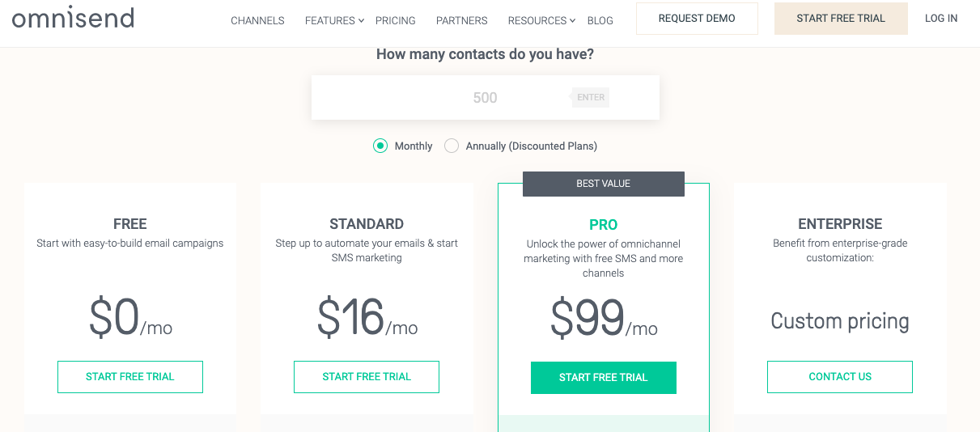
Task: Click the Pro plan heading
Action: coord(604,225)
